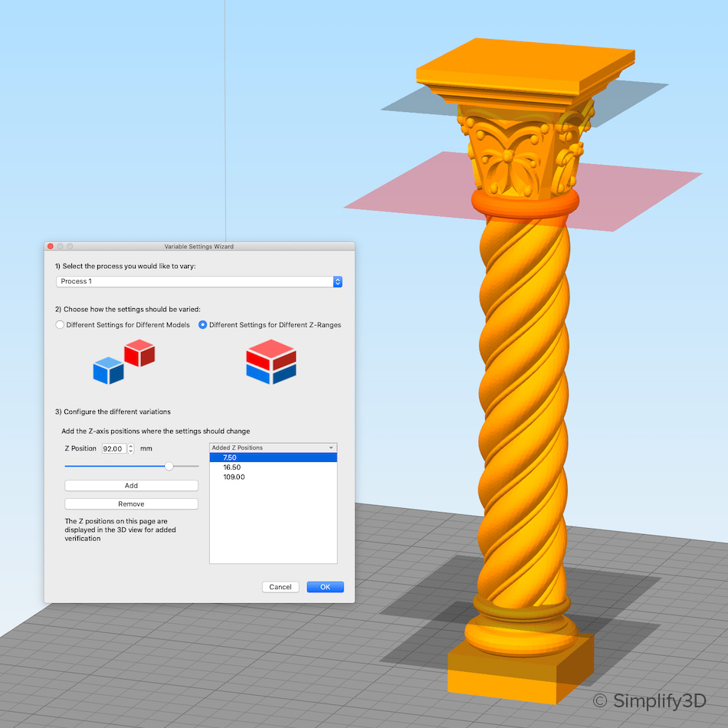Click the Process 1 dropdown arrow icon
Viewport: 728px width, 728px height.
tap(337, 281)
